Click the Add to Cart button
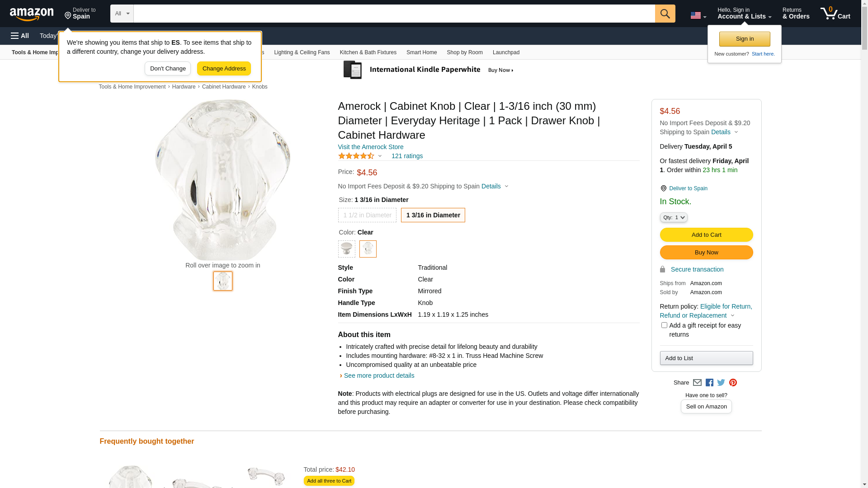 click(x=706, y=235)
